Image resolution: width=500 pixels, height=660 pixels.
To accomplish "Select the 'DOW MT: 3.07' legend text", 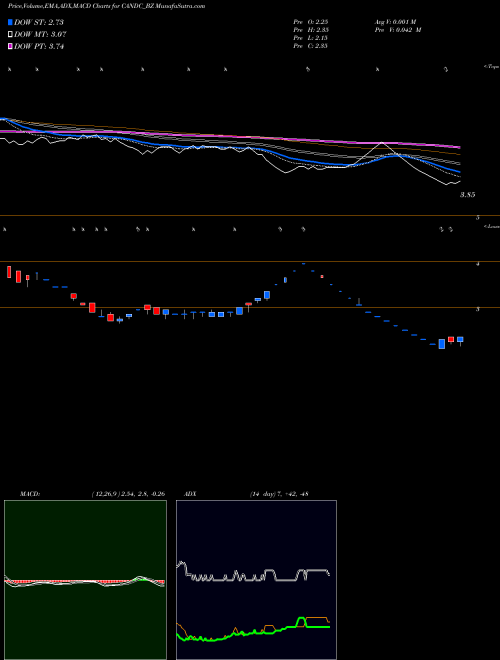I will pyautogui.click(x=40, y=35).
